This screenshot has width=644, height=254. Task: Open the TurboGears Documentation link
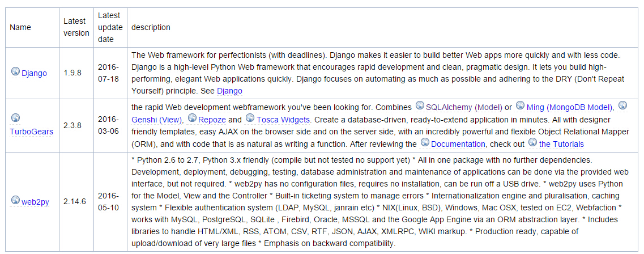(458, 145)
